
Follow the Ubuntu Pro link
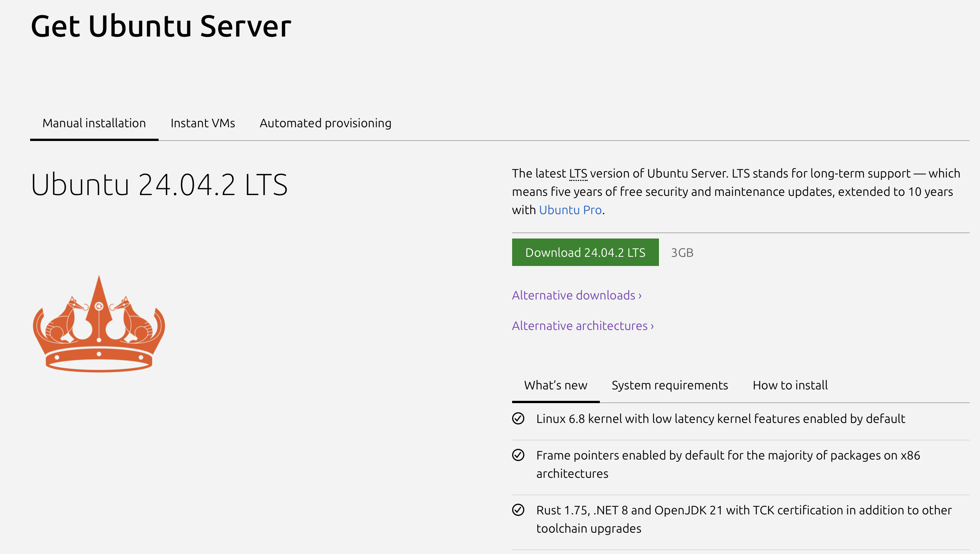(x=570, y=210)
